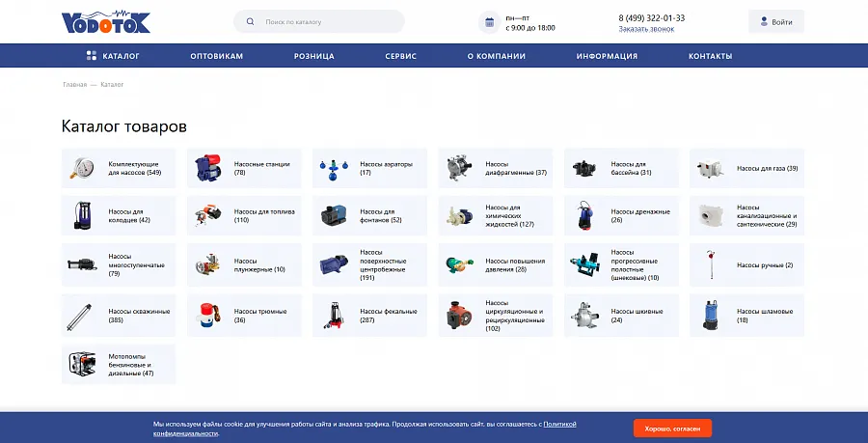Click the Комплектующие для насосов (549) label
This screenshot has width=868, height=443.
pyautogui.click(x=134, y=168)
